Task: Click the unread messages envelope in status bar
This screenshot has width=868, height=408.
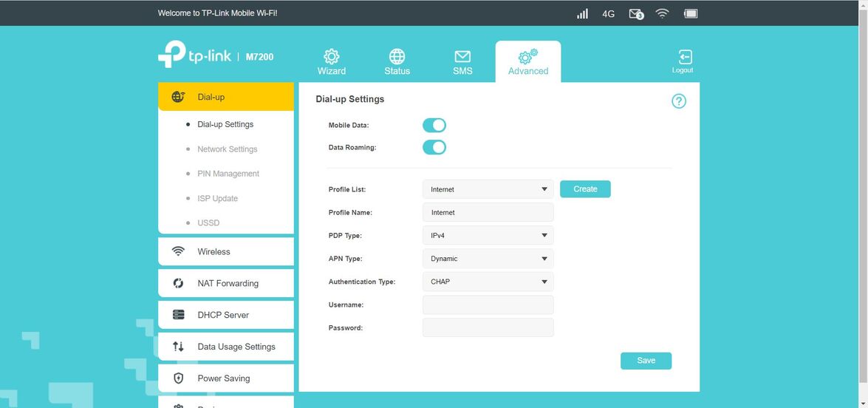Action: tap(635, 13)
